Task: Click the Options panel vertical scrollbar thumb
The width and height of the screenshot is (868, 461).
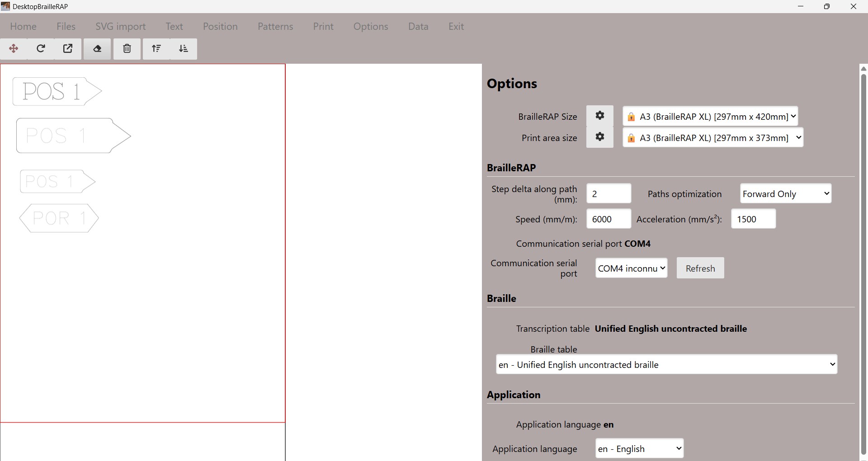Action: 863,264
